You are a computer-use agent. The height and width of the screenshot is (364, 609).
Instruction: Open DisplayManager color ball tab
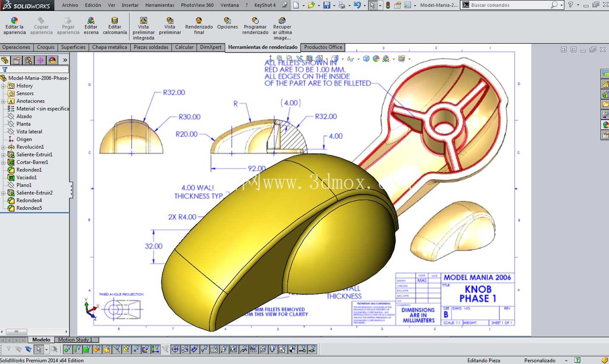52,60
